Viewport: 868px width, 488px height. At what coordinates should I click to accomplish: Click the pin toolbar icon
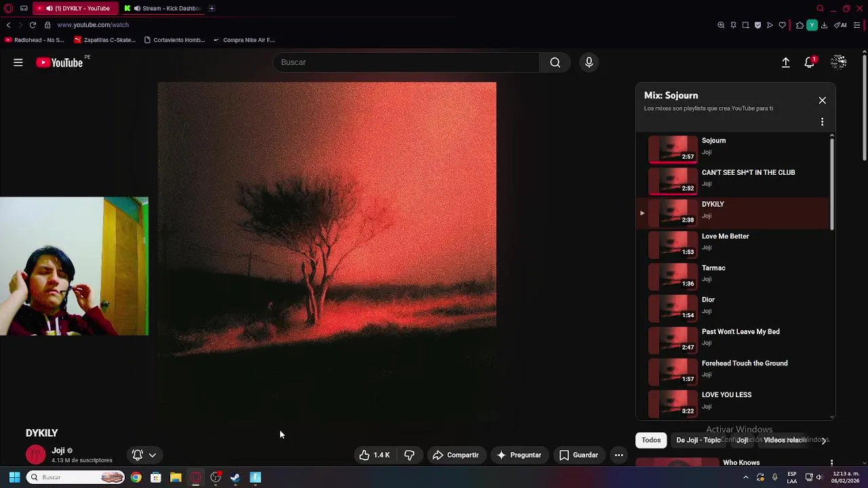733,25
